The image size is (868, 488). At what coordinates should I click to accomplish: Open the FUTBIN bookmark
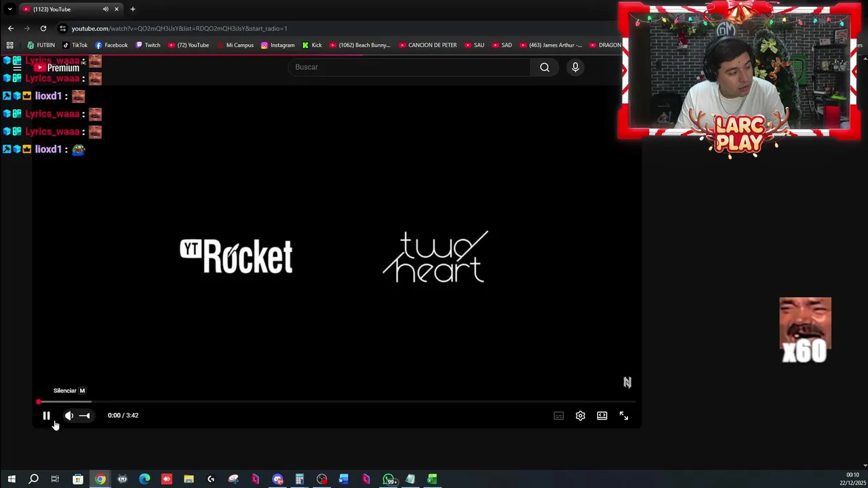tap(41, 45)
